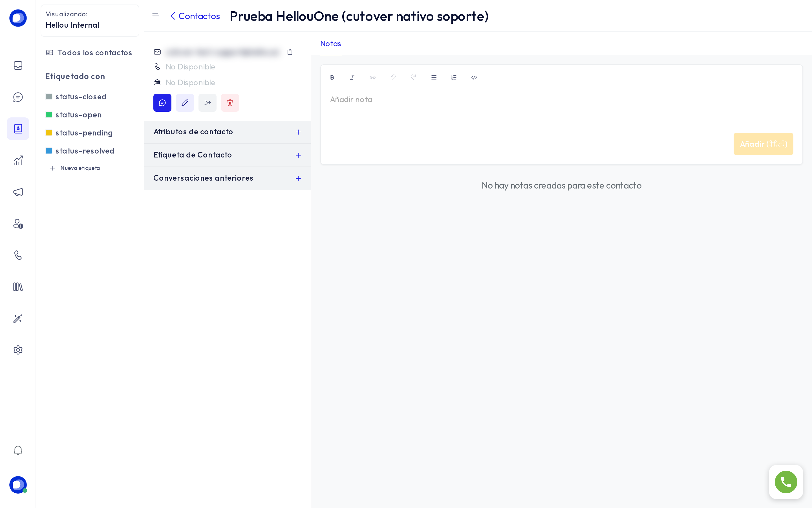The height and width of the screenshot is (508, 812).
Task: Expand Etiqueta de Contacto section
Action: click(x=228, y=155)
